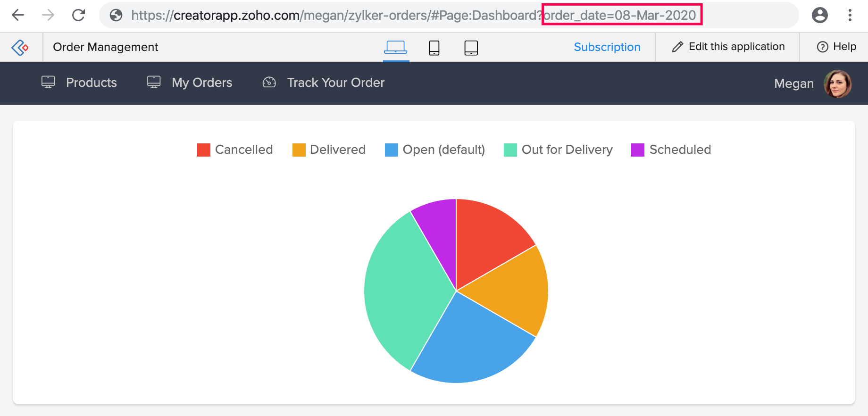868x416 pixels.
Task: Click the browser forward arrow
Action: 48,15
